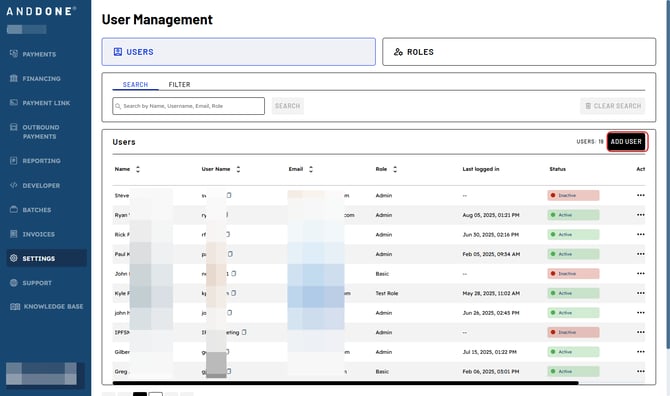The width and height of the screenshot is (670, 396).
Task: Open actions menu for Kyle's row
Action: [641, 293]
